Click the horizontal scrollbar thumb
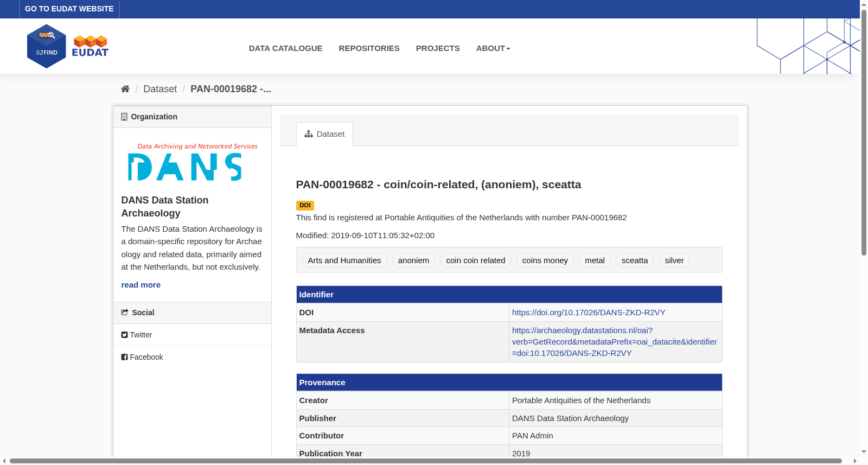The image size is (868, 465). [x=426, y=461]
